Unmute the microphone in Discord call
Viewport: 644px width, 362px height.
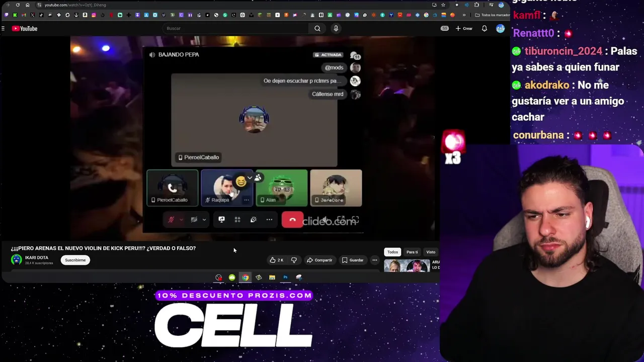point(171,220)
